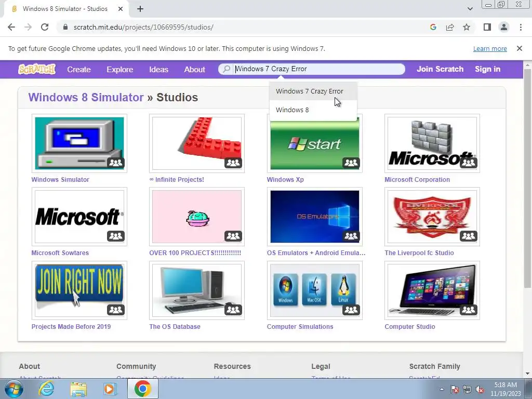Viewport: 532px width, 399px height.
Task: Open the Computer Simulations OS icons thumbnail
Action: click(314, 290)
